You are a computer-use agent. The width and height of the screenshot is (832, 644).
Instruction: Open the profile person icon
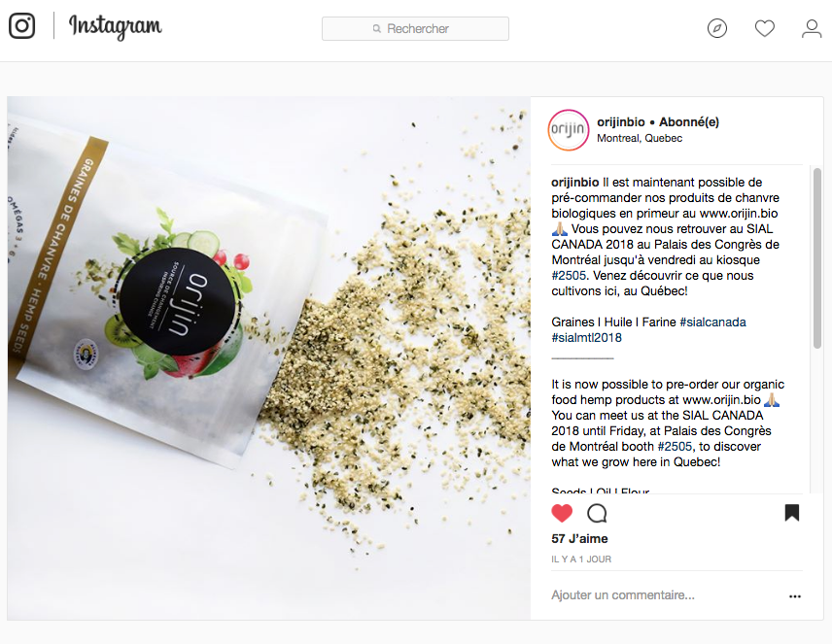tap(812, 28)
